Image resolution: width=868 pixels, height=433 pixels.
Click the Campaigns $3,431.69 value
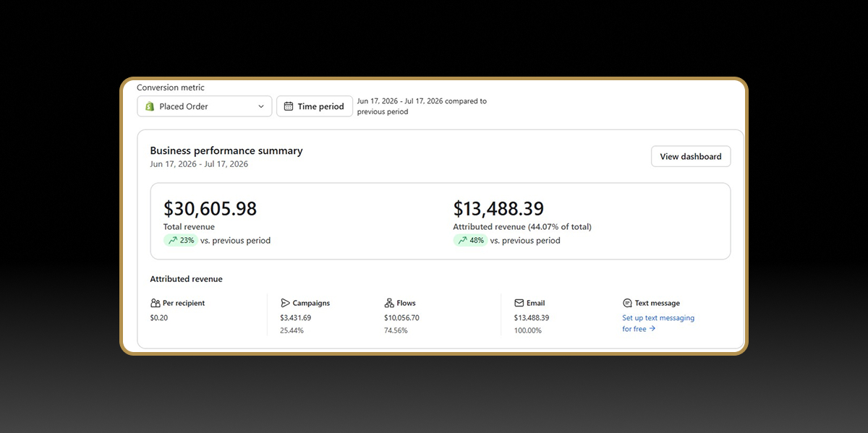296,317
